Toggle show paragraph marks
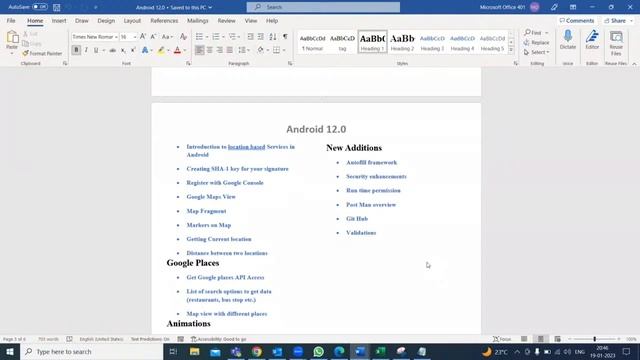Viewport: 640px width, 360px height. coord(285,37)
